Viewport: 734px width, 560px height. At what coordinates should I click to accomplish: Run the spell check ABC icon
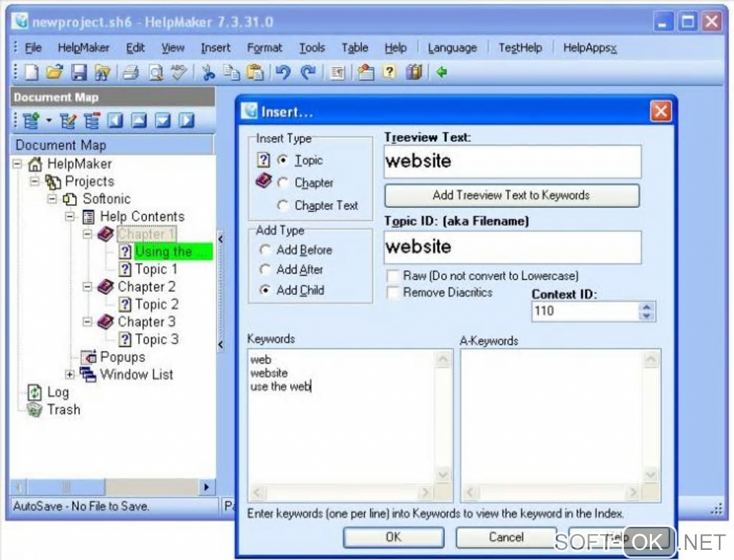pos(178,72)
